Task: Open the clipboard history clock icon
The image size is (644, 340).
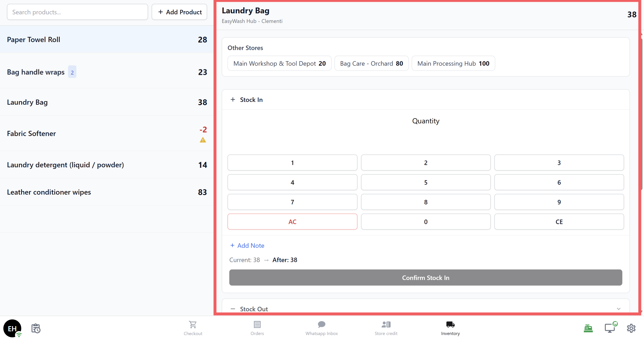Action: coord(36,328)
